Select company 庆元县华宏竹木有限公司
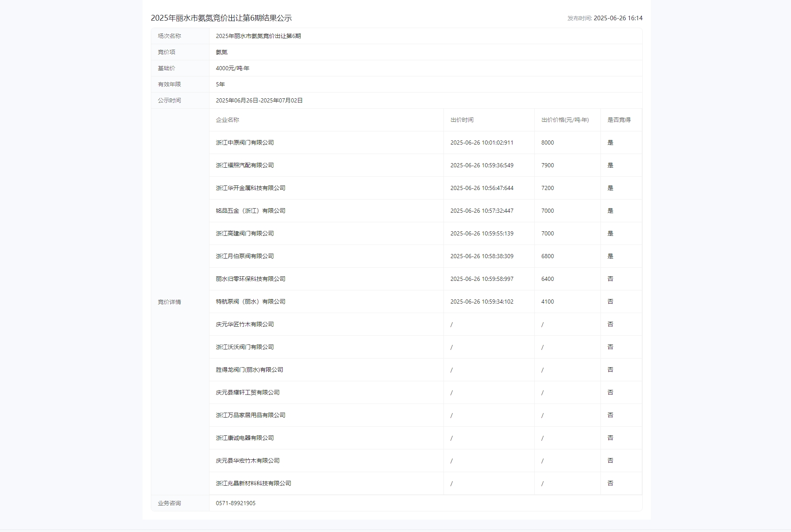Screen dimensions: 791x532 [248, 461]
